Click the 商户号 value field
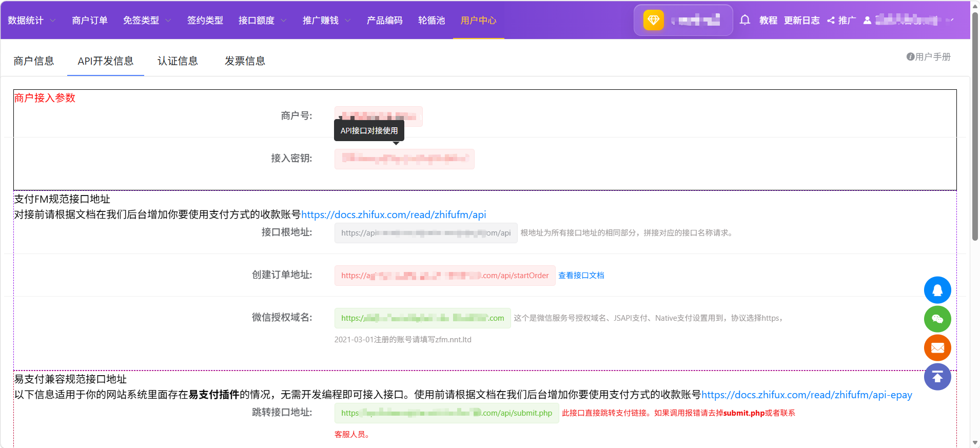 (x=379, y=116)
